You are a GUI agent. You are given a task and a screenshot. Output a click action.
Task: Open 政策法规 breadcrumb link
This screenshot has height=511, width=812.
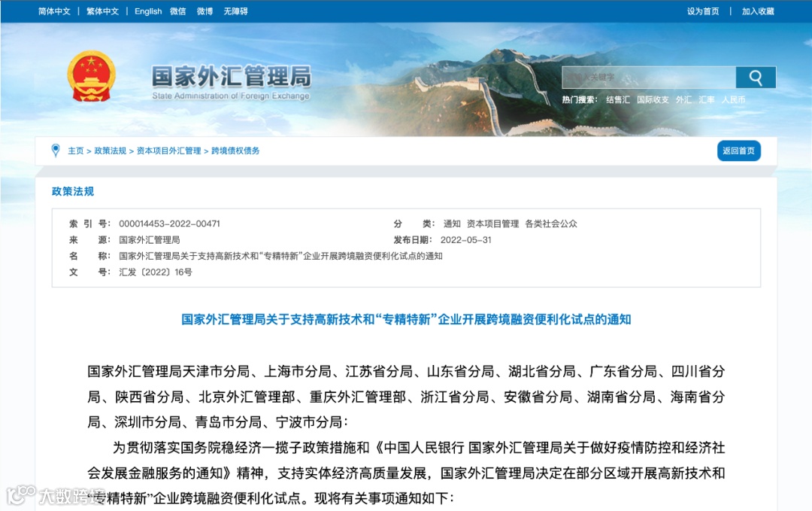111,151
